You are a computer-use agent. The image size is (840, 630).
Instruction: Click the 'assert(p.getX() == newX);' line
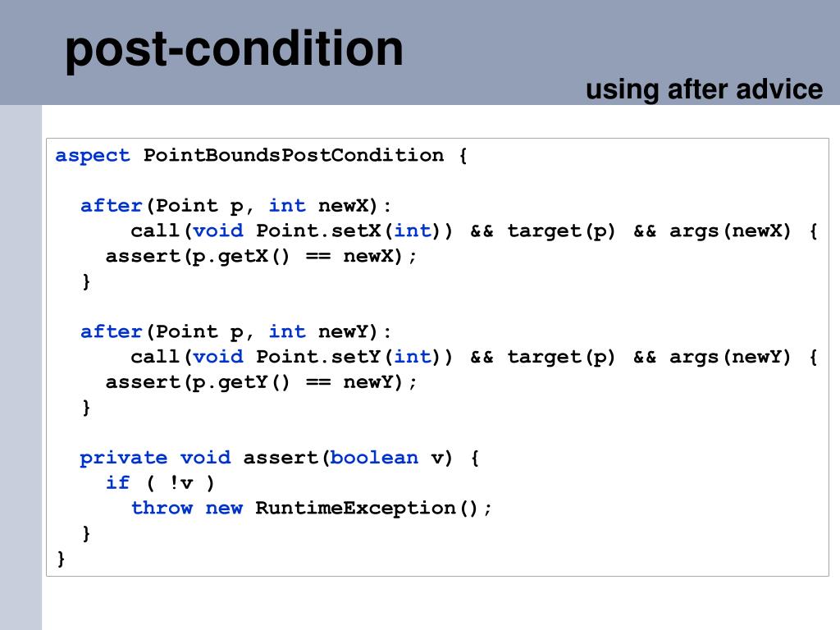[x=260, y=257]
